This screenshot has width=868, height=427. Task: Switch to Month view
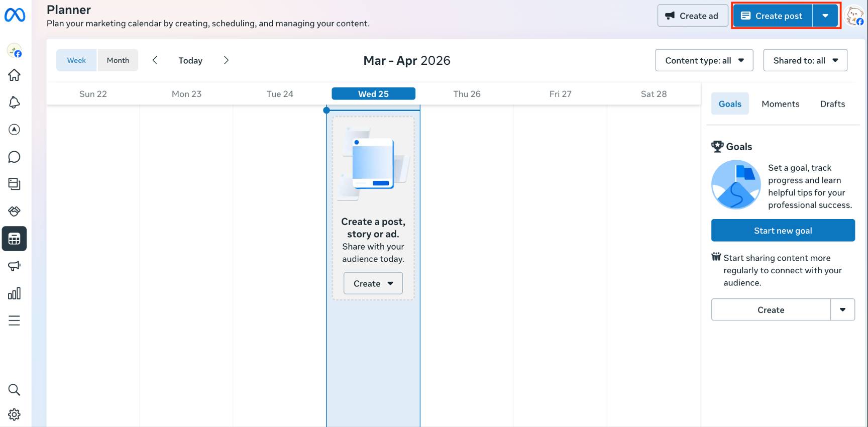118,60
